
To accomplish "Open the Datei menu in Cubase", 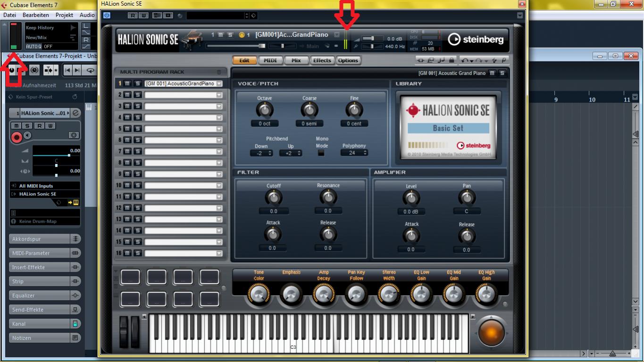I will coord(9,15).
